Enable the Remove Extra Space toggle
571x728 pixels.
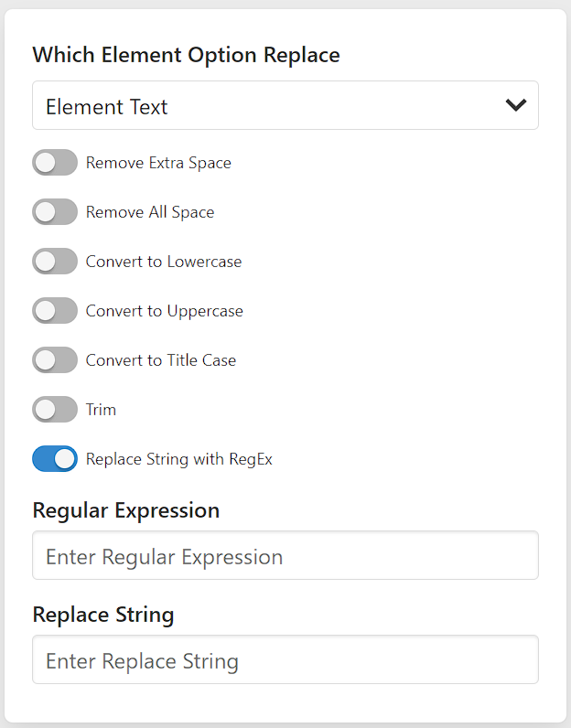click(55, 163)
